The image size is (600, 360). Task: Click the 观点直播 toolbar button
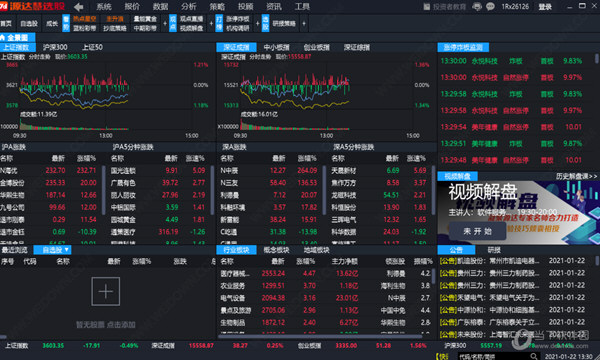tap(191, 19)
